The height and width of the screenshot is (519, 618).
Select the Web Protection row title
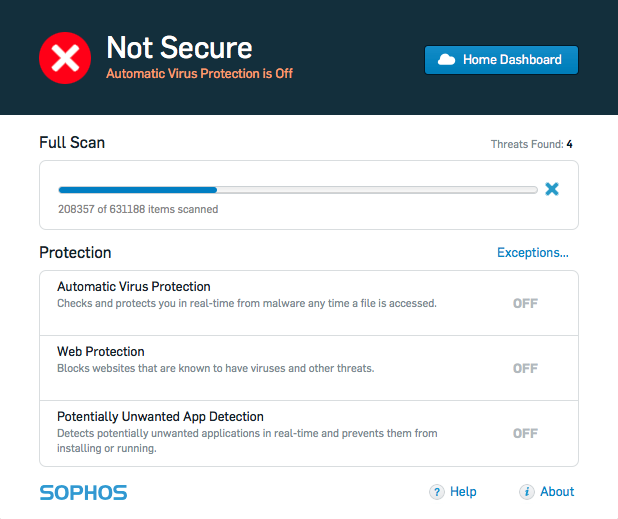coord(101,352)
